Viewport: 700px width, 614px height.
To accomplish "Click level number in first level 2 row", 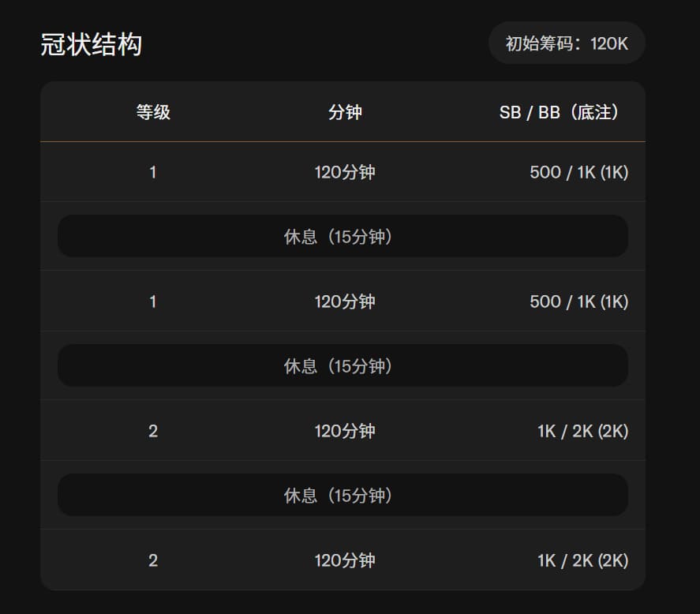I will (153, 431).
